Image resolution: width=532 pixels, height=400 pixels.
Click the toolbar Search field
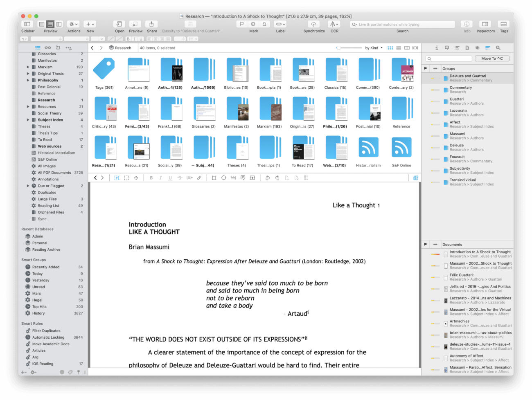[402, 25]
